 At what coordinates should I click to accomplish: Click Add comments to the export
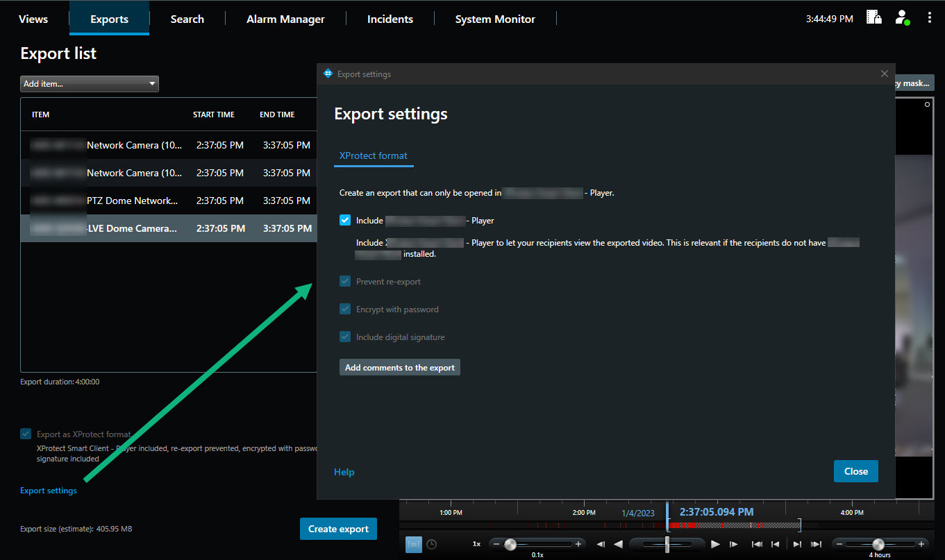coord(399,368)
